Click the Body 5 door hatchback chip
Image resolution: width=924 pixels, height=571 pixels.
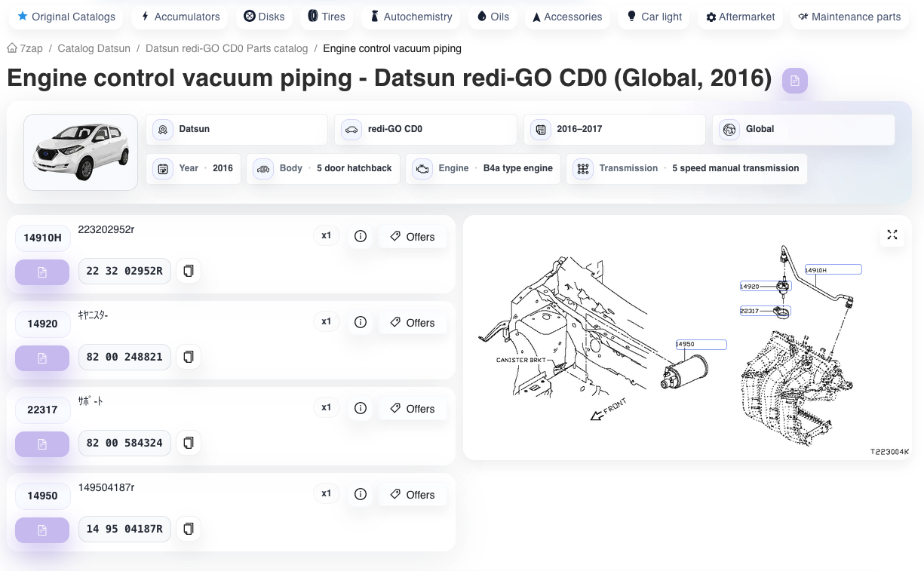pos(324,168)
